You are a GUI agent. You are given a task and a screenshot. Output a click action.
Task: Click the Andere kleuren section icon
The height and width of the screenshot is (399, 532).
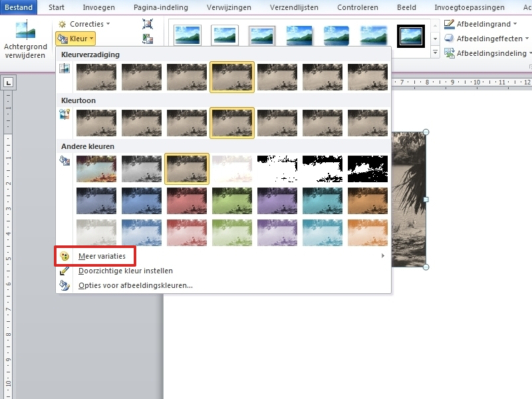click(65, 160)
